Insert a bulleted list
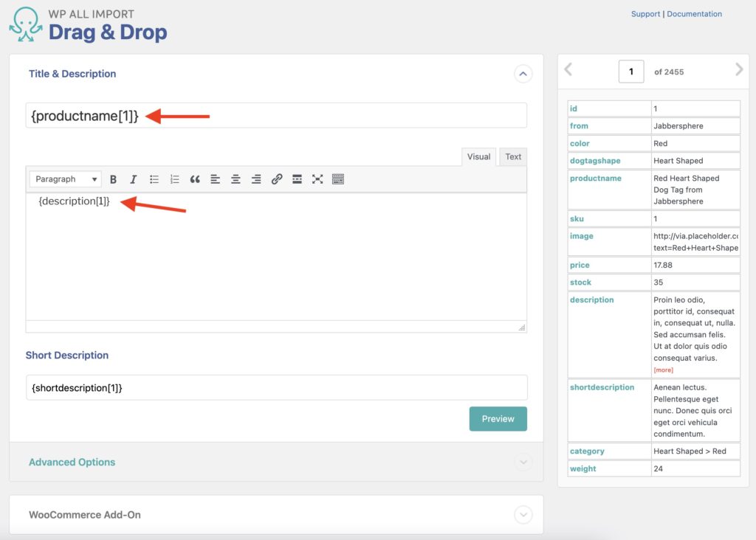Image resolution: width=756 pixels, height=540 pixels. coord(154,179)
